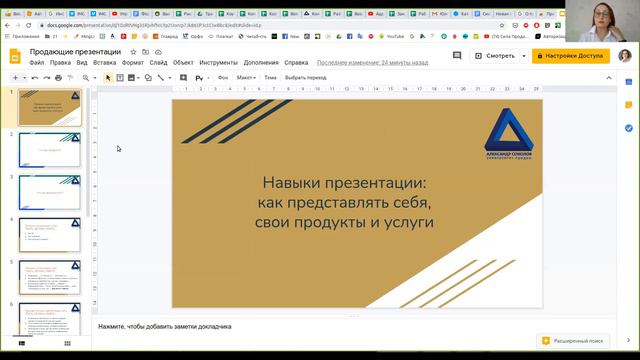The image size is (640, 360).
Task: Expand the Смотреть presentation options arrow
Action: pos(524,56)
